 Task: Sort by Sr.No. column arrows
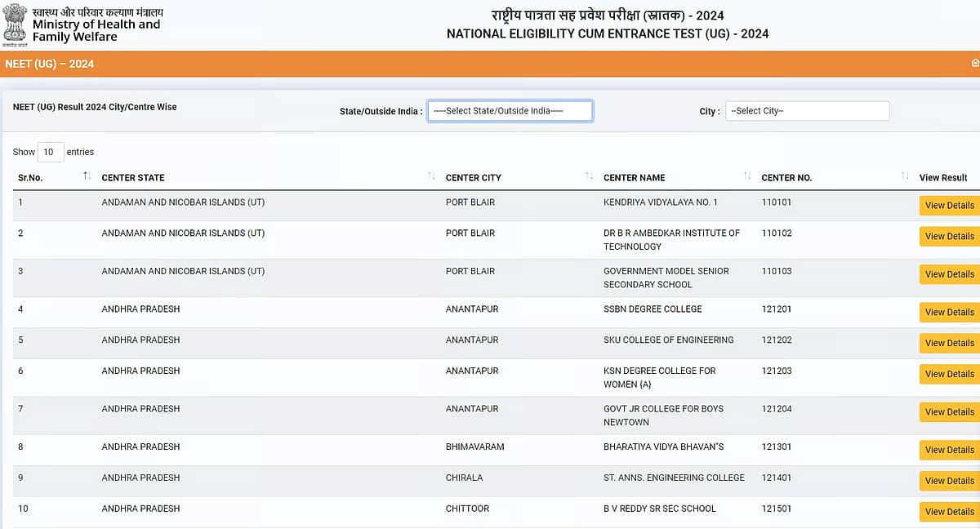pos(87,176)
